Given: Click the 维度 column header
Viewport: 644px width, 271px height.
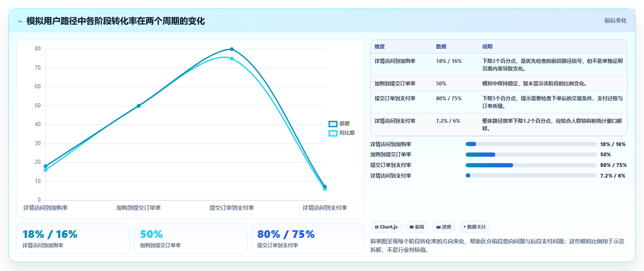Looking at the screenshot, I should pos(380,47).
